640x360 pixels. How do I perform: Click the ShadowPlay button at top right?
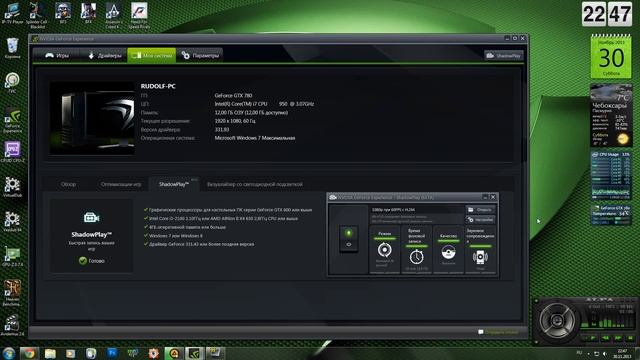(503, 56)
